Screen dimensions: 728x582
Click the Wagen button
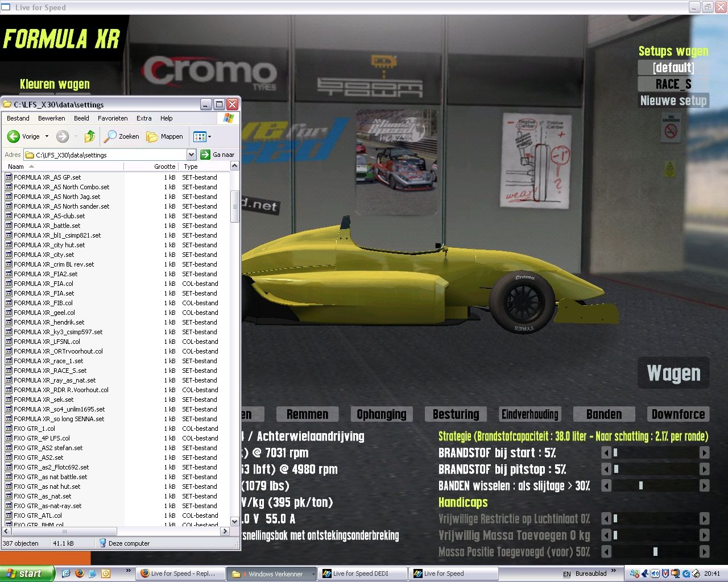(x=673, y=373)
